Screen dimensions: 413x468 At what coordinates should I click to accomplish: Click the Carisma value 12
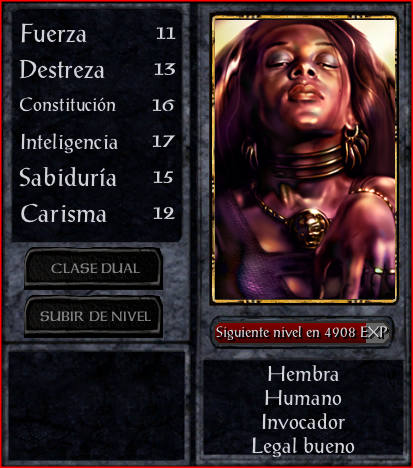[164, 213]
